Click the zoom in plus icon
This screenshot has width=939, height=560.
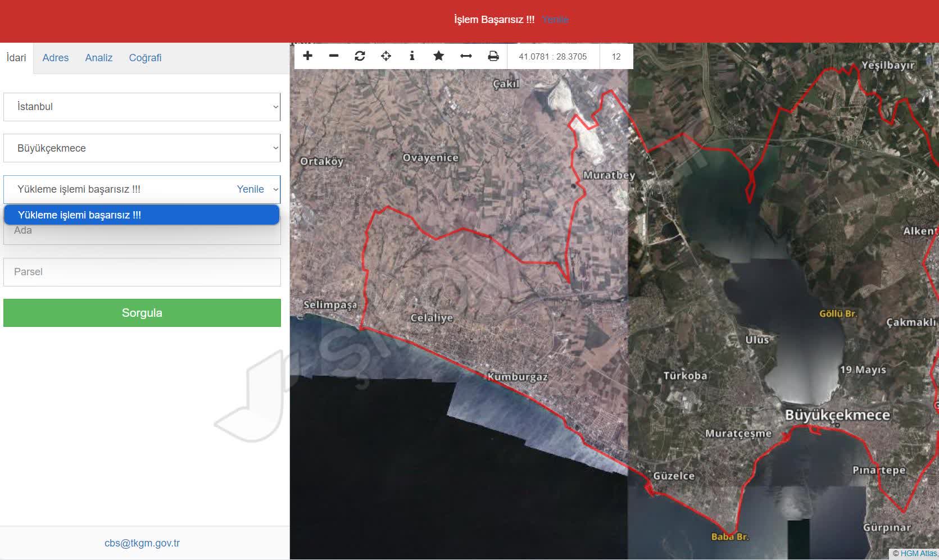click(x=307, y=56)
